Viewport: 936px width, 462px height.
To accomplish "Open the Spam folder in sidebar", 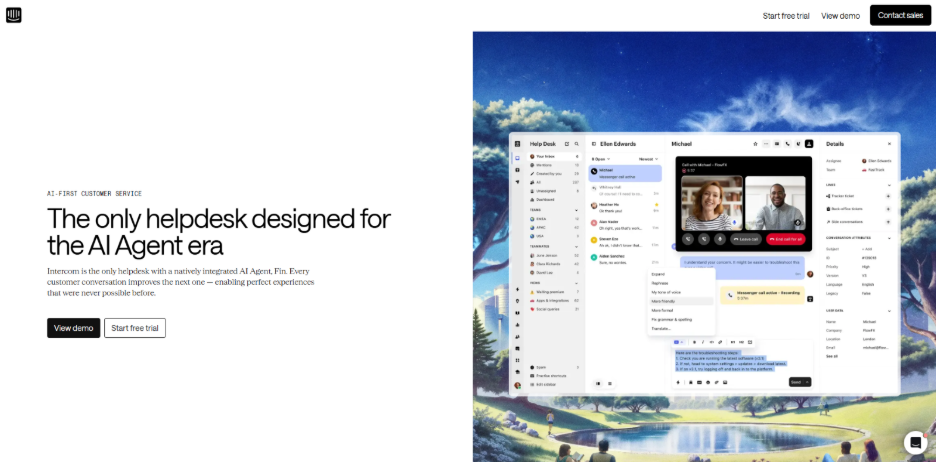I will point(555,367).
